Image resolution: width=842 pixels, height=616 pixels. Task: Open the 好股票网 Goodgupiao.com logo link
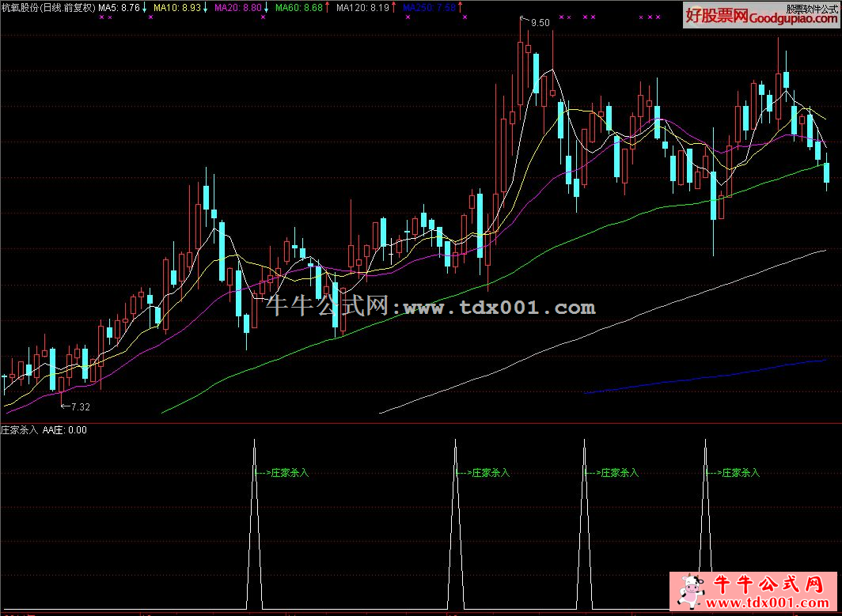tap(760, 16)
